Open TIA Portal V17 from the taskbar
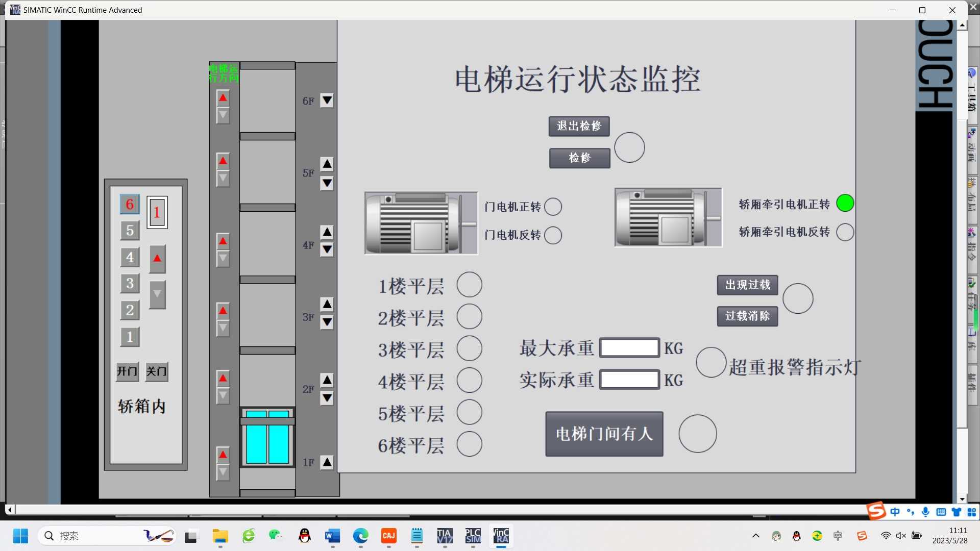The width and height of the screenshot is (980, 551). 445,536
